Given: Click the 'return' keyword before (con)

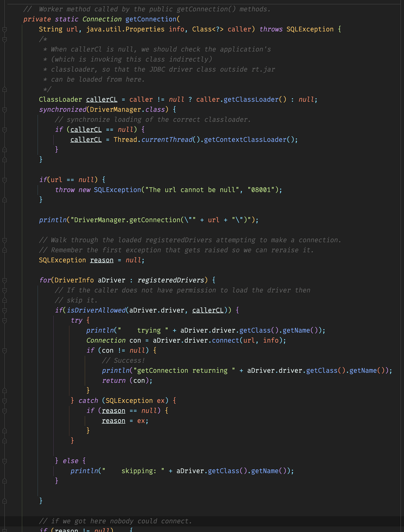Looking at the screenshot, I should [x=114, y=381].
